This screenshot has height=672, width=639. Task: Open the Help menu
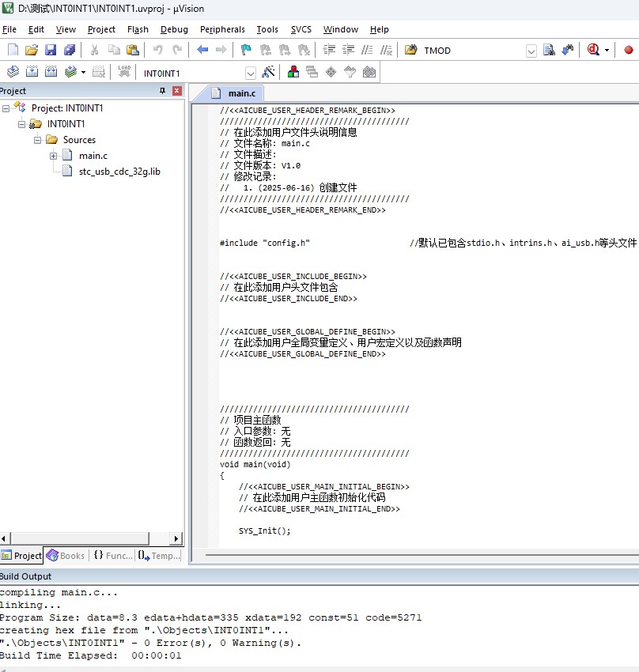tap(379, 29)
